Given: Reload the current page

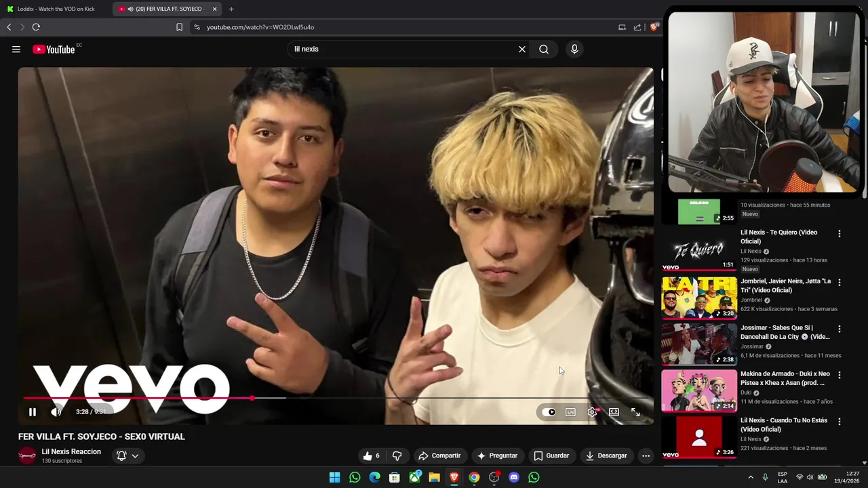Looking at the screenshot, I should [x=36, y=27].
